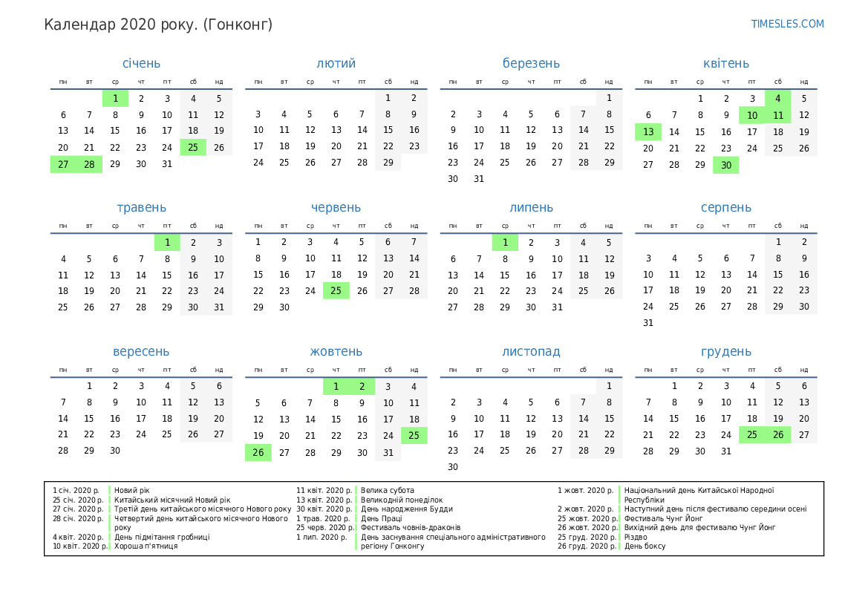This screenshot has height=614, width=868.
Task: Click 30 in the листопад calendar
Action: 453,467
